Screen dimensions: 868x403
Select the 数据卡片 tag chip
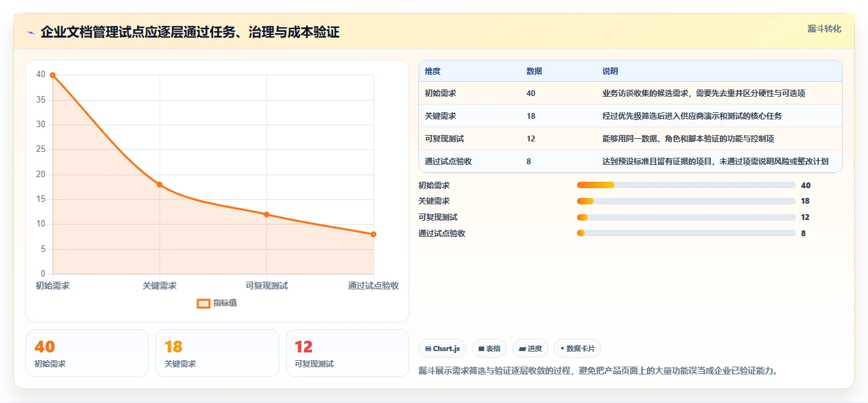(577, 348)
